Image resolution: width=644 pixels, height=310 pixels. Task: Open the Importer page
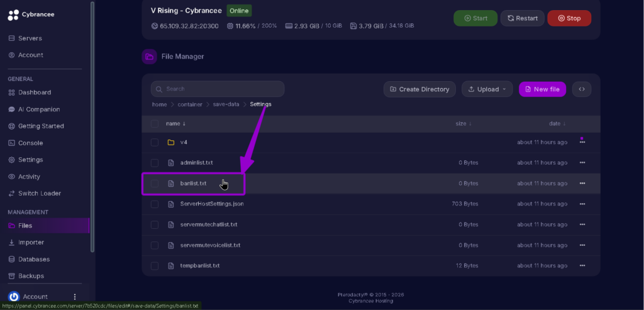click(x=26, y=242)
